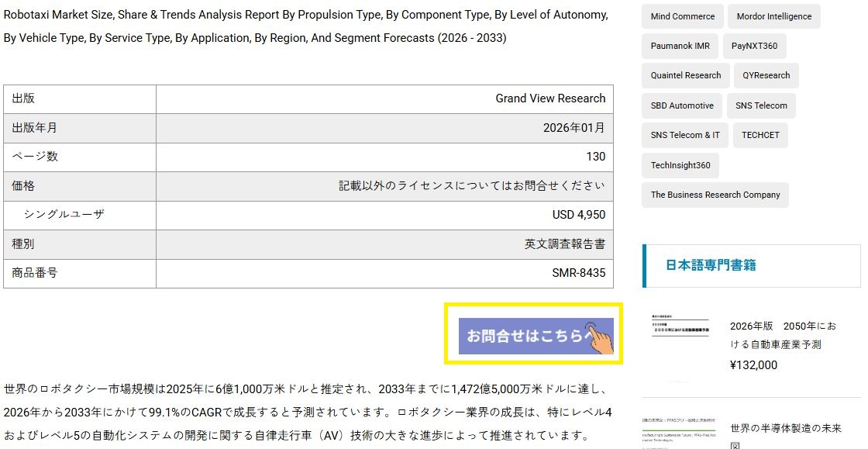Open the SNS Telecom & IT tag

coord(685,135)
